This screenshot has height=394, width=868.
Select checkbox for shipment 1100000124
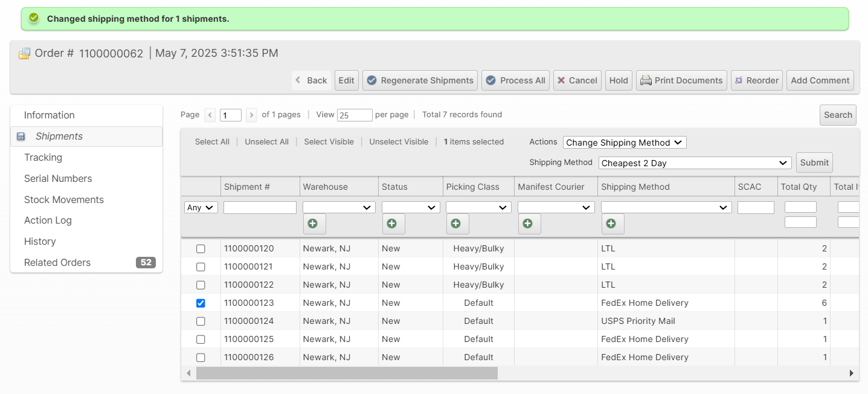tap(201, 321)
